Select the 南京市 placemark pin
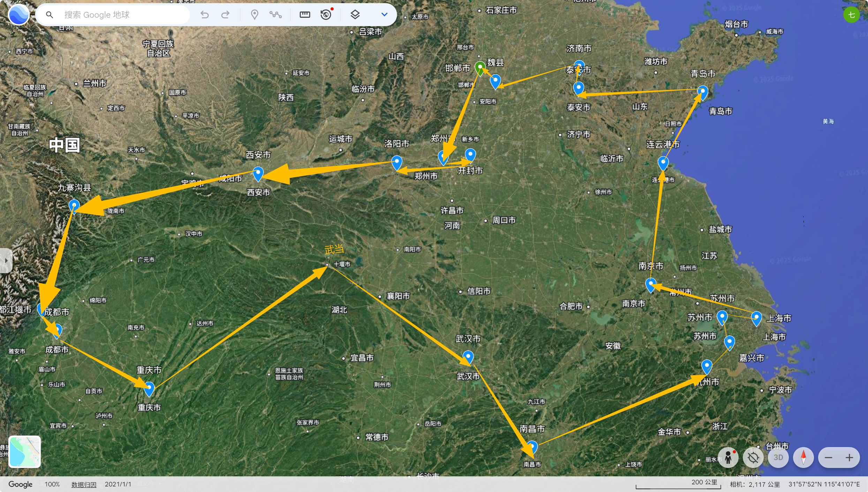The image size is (868, 492). click(x=651, y=285)
